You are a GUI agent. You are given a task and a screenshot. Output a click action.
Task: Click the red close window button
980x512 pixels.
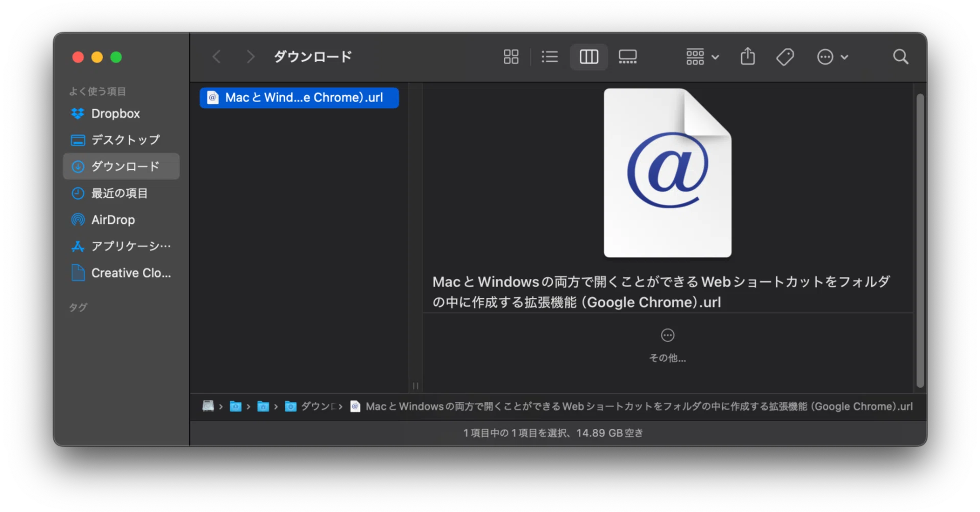point(78,57)
